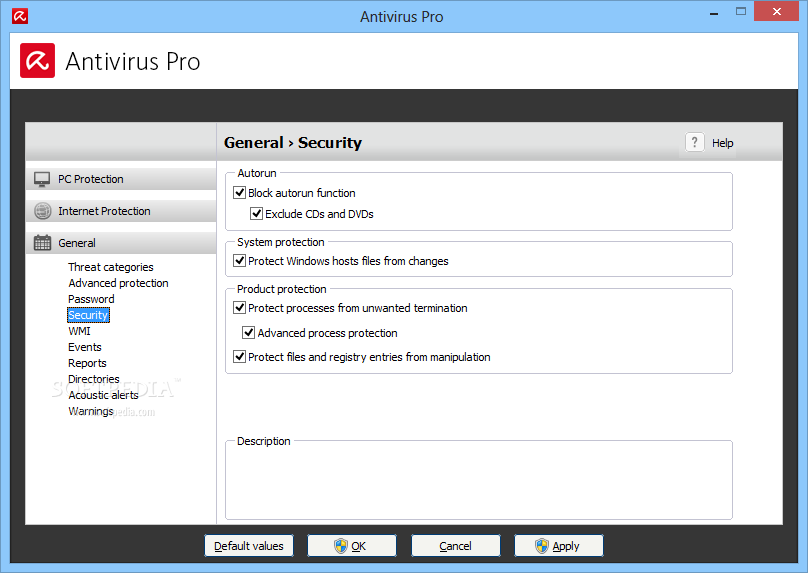Click the General calendar icon
Image resolution: width=808 pixels, height=573 pixels.
[x=42, y=243]
